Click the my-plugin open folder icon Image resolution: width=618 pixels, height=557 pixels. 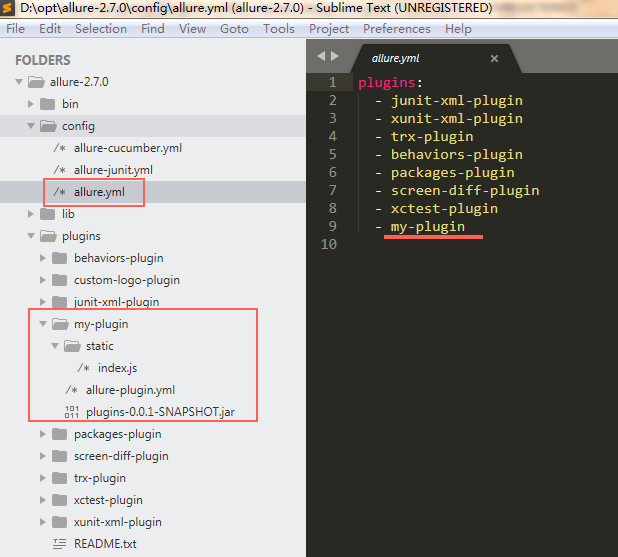click(x=60, y=324)
